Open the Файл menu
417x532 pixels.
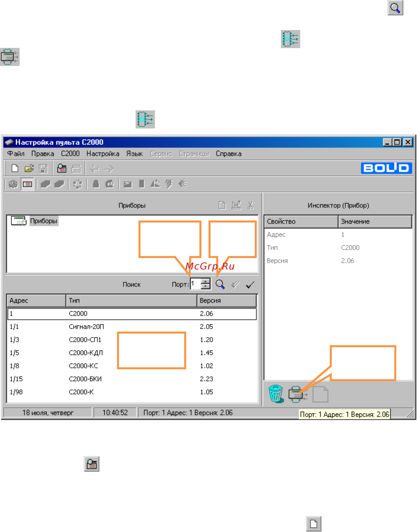pyautogui.click(x=16, y=154)
